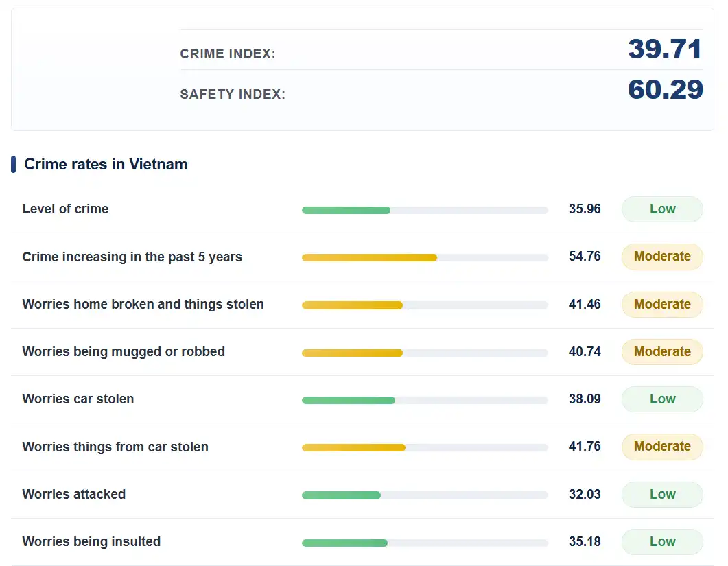The image size is (728, 566).
Task: Click the Low badge for Level of crime
Action: (662, 209)
